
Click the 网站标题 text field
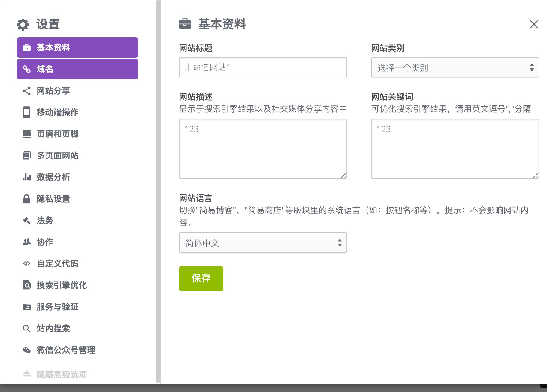(x=263, y=68)
